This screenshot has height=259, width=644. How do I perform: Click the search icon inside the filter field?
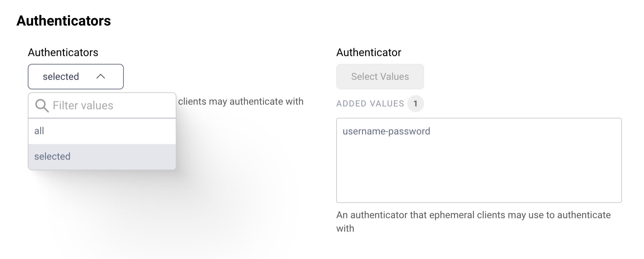[x=41, y=106]
